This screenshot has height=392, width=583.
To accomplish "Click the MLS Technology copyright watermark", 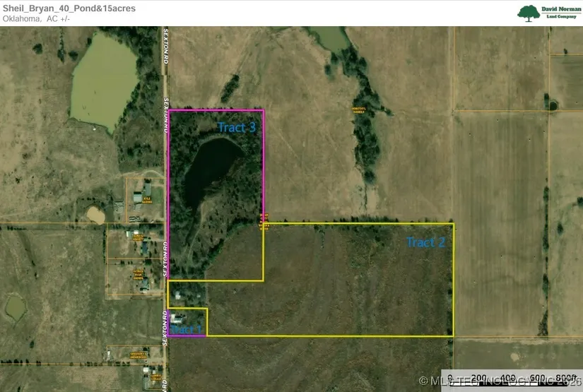I will [x=495, y=381].
